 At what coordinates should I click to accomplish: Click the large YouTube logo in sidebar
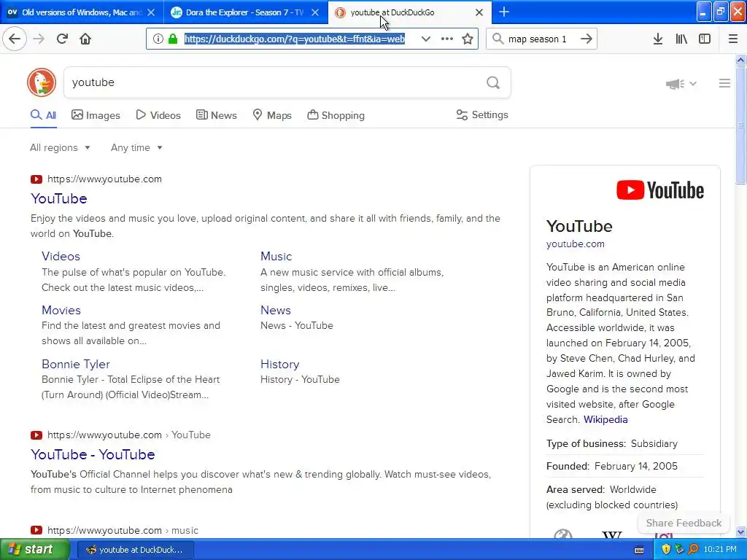[659, 190]
